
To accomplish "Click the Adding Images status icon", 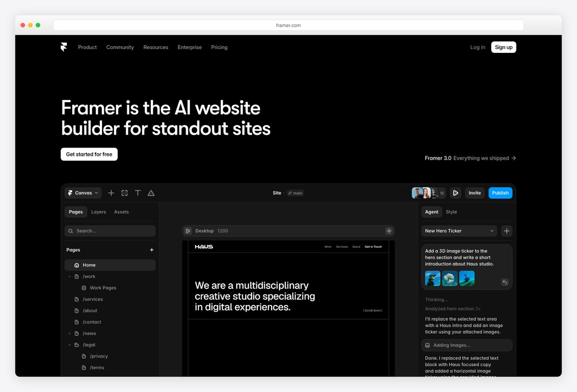I will point(427,345).
